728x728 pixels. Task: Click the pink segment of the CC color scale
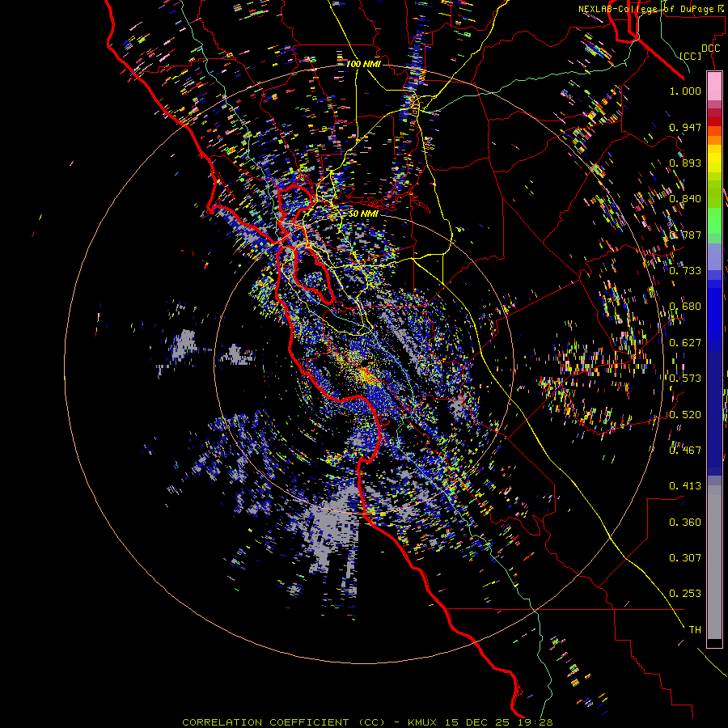(x=714, y=86)
